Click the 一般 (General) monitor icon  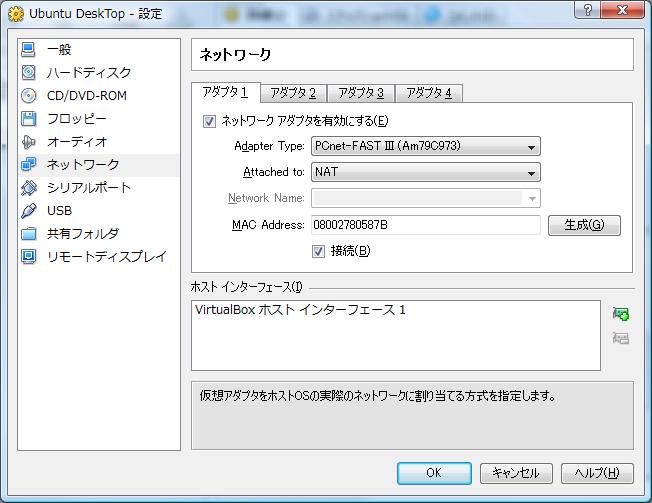click(28, 49)
